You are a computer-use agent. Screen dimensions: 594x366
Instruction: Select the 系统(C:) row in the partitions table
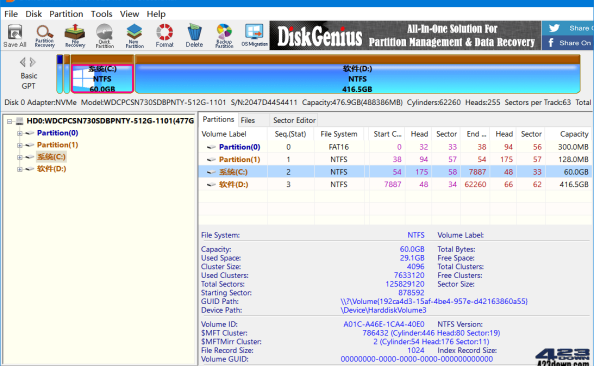(x=395, y=172)
